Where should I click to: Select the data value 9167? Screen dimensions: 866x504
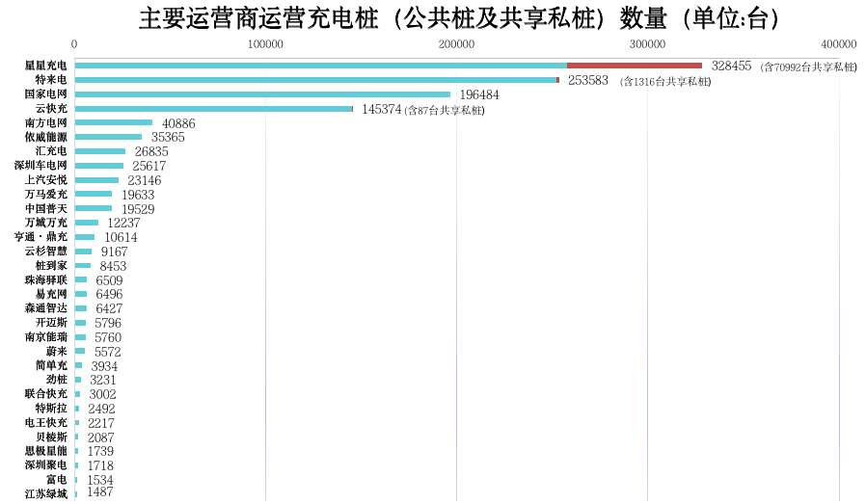[x=115, y=252]
